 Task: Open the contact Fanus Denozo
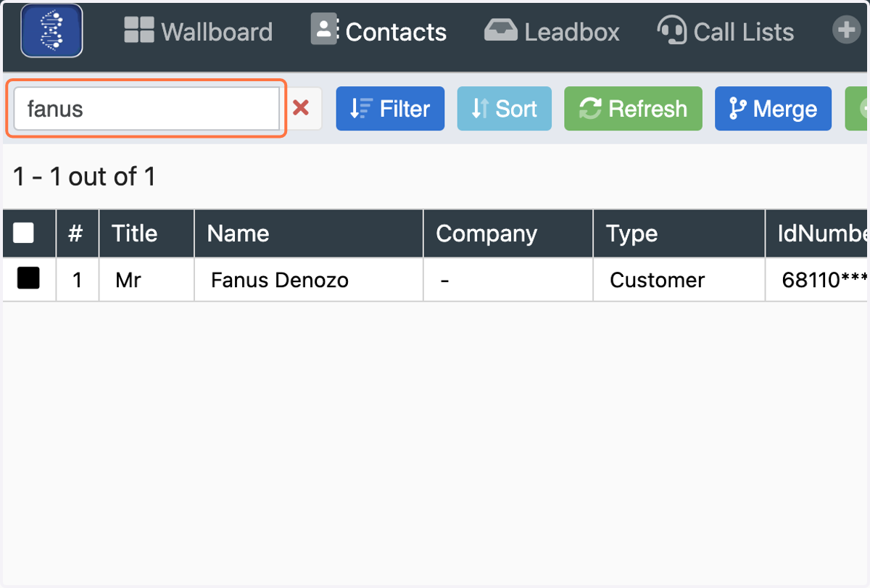[280, 280]
